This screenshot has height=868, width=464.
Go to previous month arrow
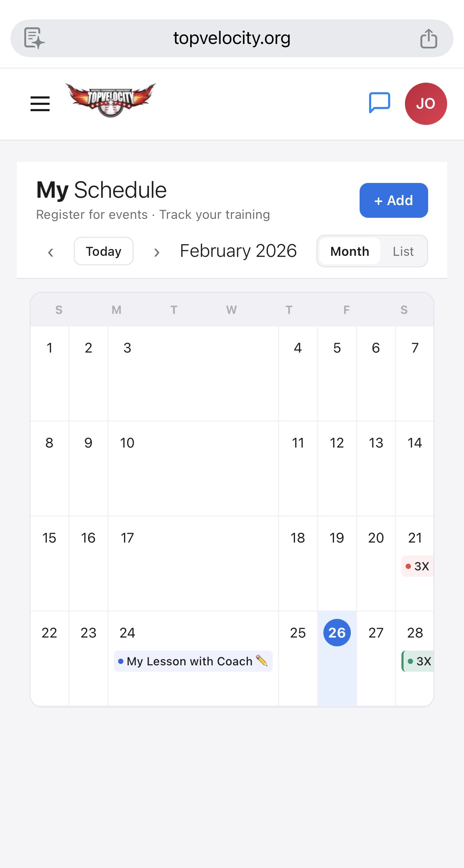point(51,252)
